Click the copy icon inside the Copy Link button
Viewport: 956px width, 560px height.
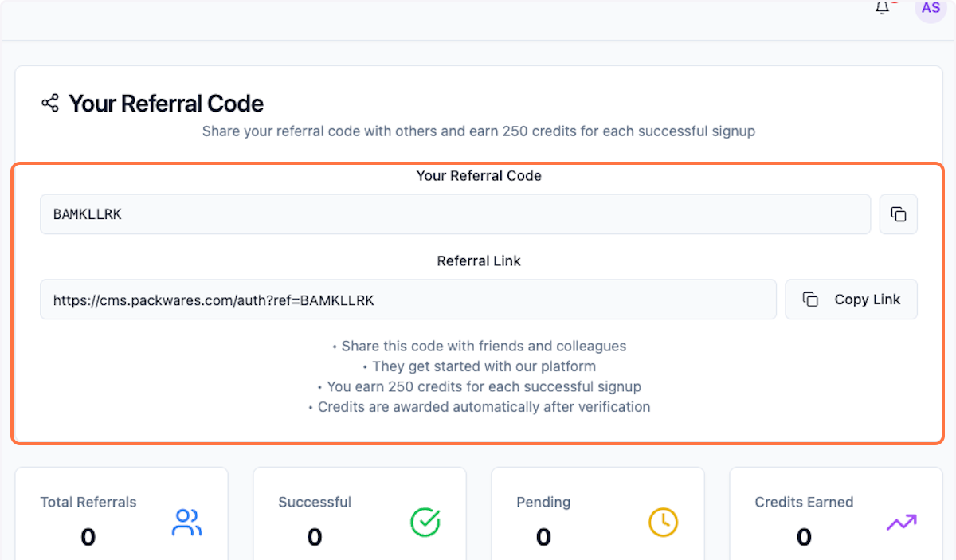pyautogui.click(x=811, y=299)
